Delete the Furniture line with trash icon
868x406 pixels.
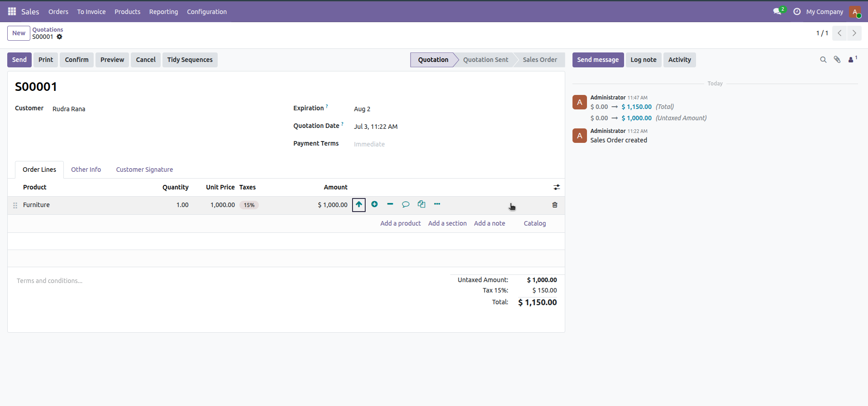click(x=555, y=205)
